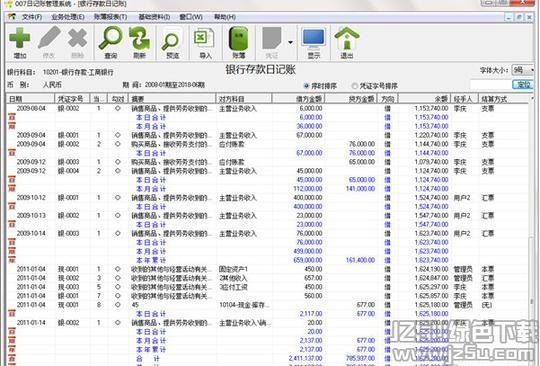Viewport: 540px width, 366px height.
Task: Click the 余额 column header
Action: 424,99
